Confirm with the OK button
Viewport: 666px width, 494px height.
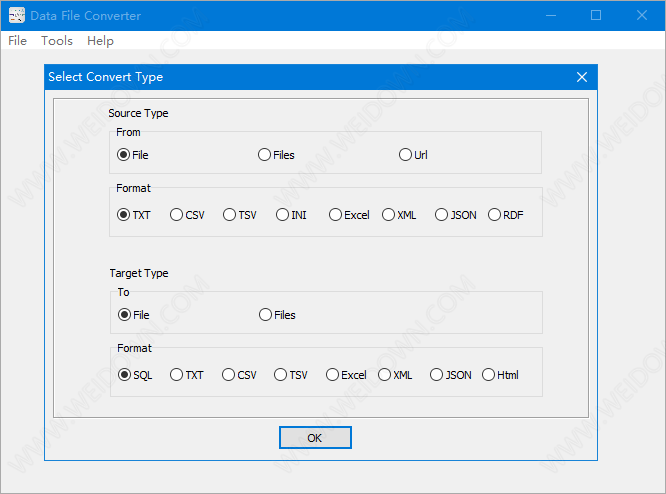(x=315, y=438)
